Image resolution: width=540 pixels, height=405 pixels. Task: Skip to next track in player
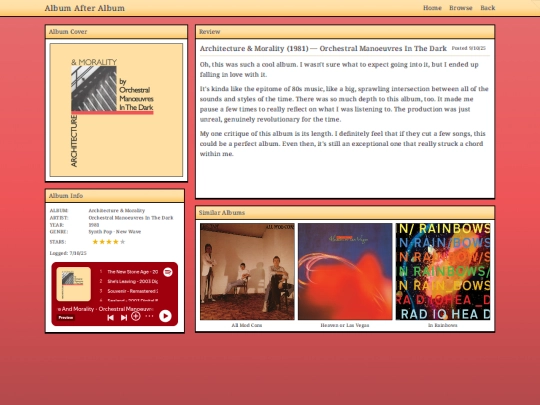(124, 318)
